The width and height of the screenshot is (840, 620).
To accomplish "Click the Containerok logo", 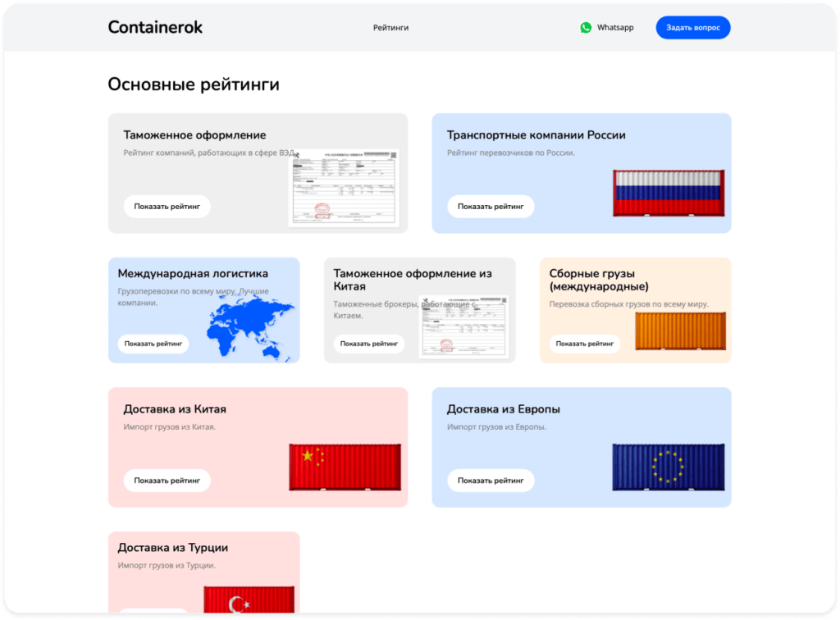I will coord(154,27).
